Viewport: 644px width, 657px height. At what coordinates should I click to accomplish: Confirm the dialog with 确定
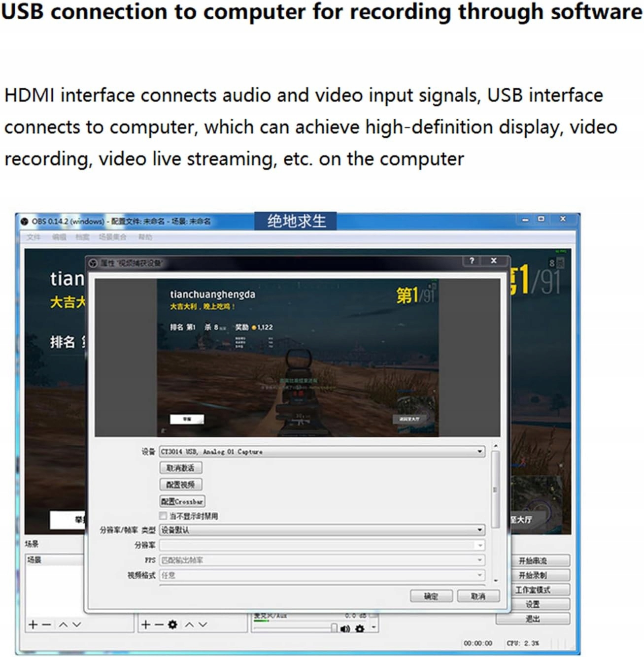point(431,596)
